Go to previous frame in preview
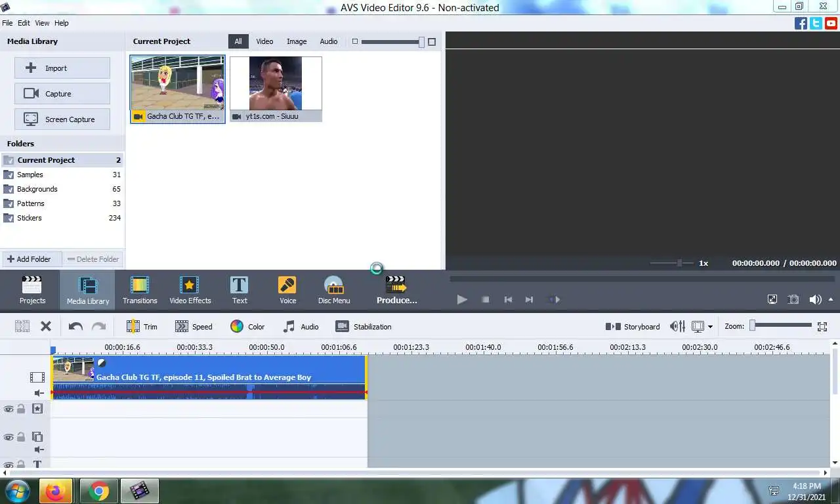This screenshot has height=504, width=840. click(508, 299)
